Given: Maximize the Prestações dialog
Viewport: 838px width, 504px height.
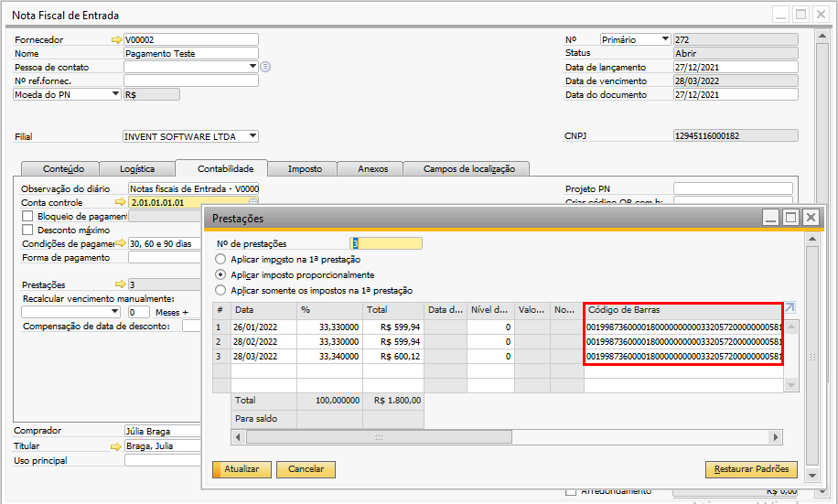Looking at the screenshot, I should pos(791,218).
